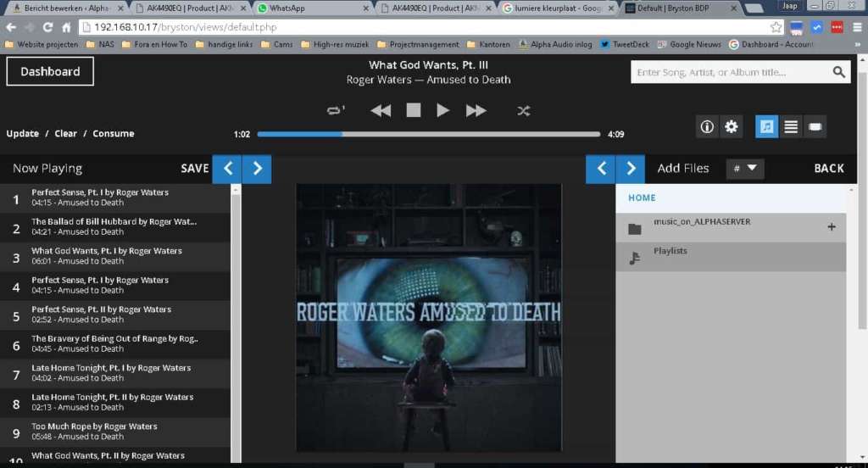Stop playback with the stop button
The image size is (868, 468).
point(413,110)
